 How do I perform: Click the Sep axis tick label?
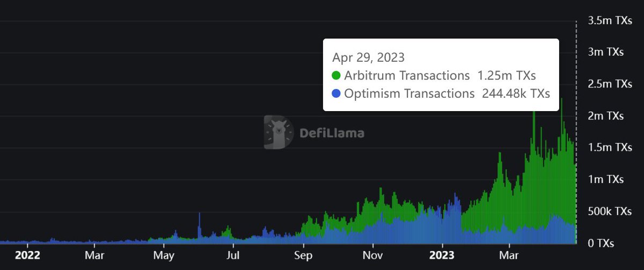pyautogui.click(x=304, y=256)
